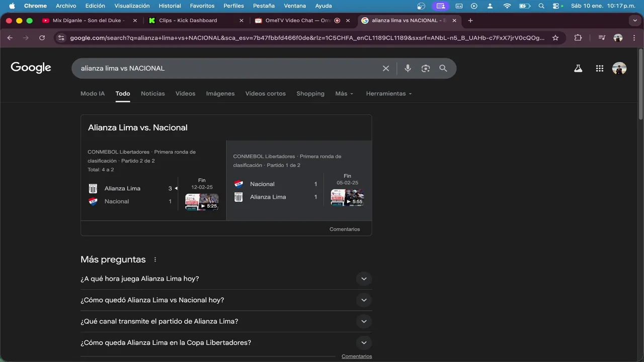Open the Chrome profile avatar in the toolbar
Screen dimensions: 644x362
pyautogui.click(x=618, y=38)
